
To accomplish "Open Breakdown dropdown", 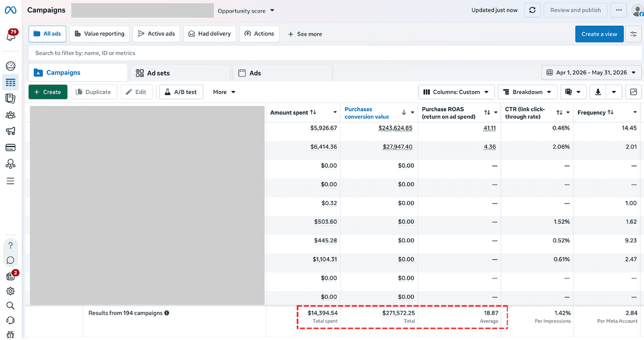I will (527, 92).
